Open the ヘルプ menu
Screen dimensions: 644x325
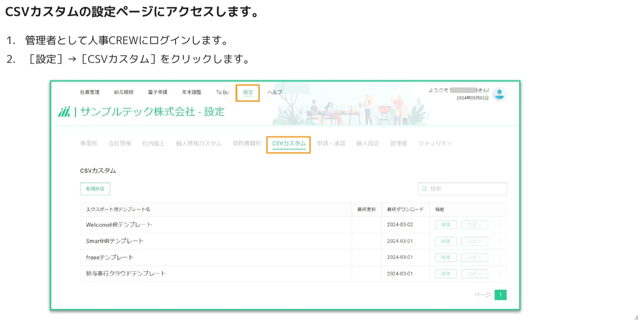tap(275, 92)
